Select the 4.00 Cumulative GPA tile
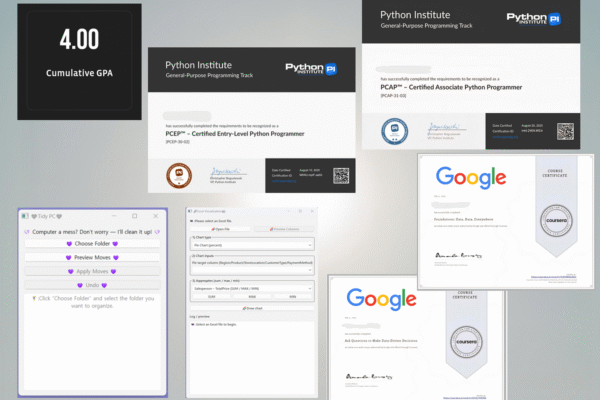Screen dimensions: 600x400 click(65, 62)
